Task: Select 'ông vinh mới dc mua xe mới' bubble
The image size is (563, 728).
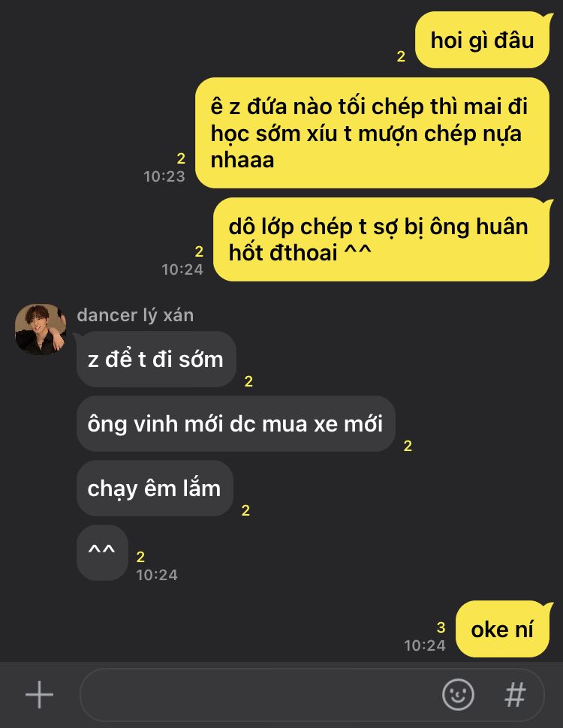Action: click(x=236, y=424)
